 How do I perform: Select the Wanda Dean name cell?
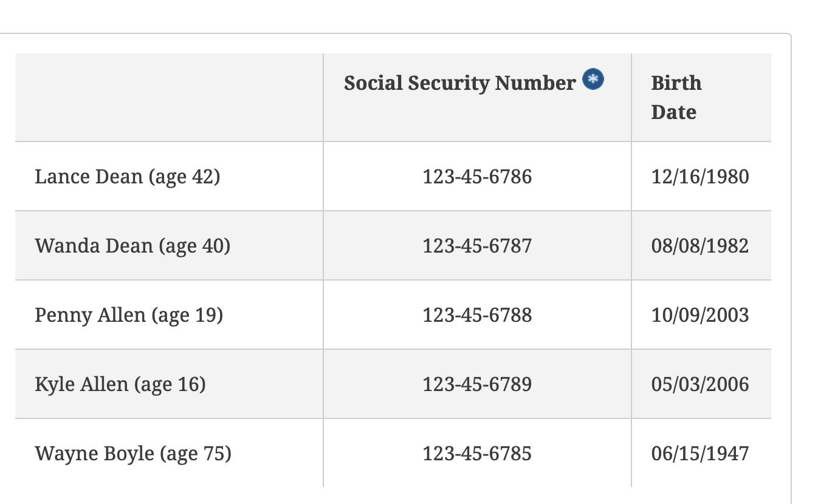pyautogui.click(x=132, y=246)
